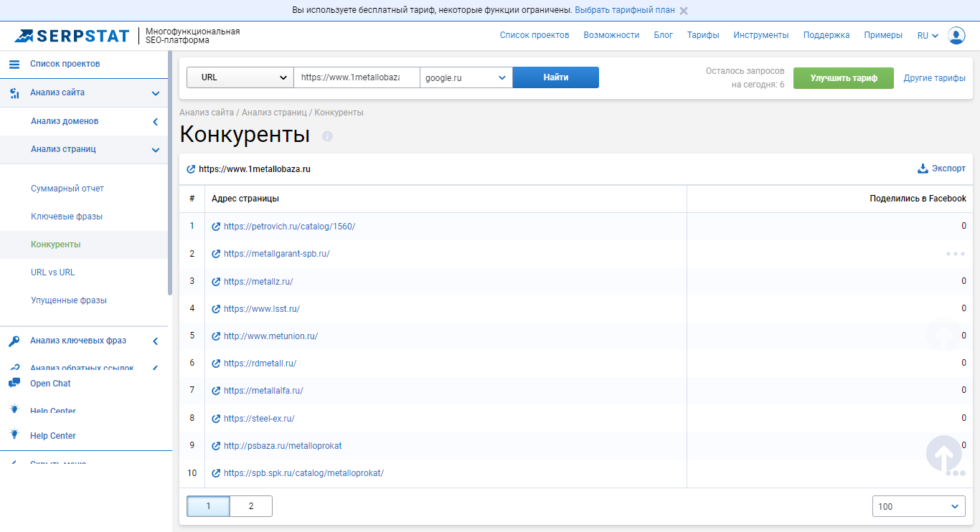Collapse the Анализ страниц submenu
980x532 pixels.
point(156,150)
